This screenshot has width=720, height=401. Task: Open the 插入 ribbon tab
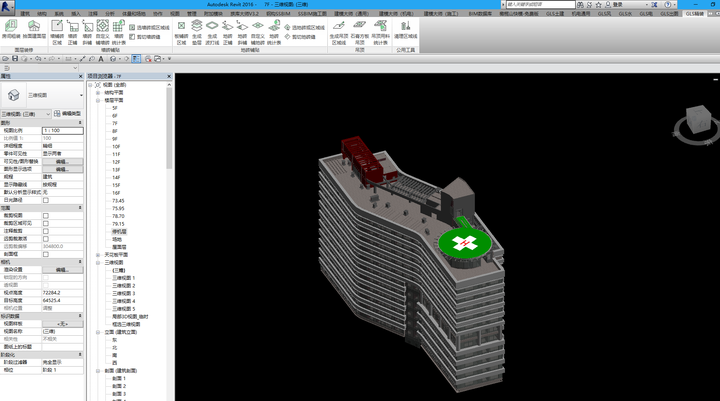point(76,14)
